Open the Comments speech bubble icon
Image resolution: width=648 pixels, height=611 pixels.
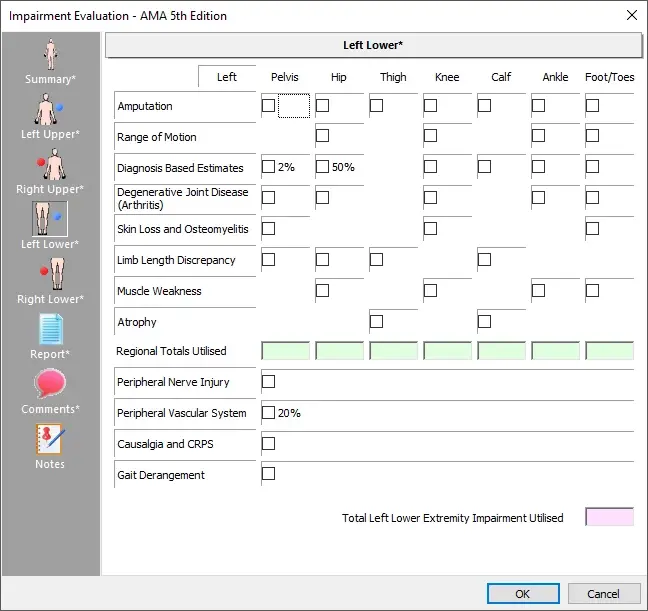coord(50,383)
